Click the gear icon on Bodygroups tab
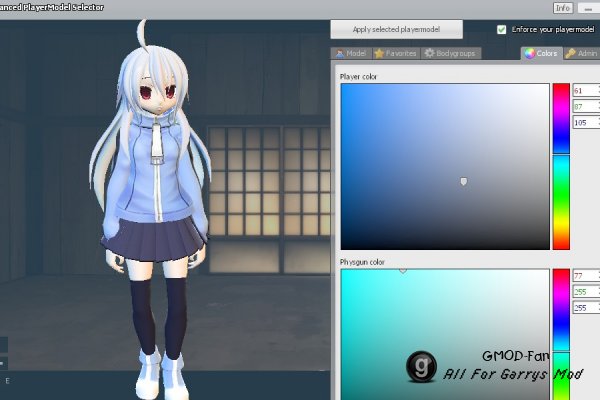600x400 pixels. (x=429, y=53)
